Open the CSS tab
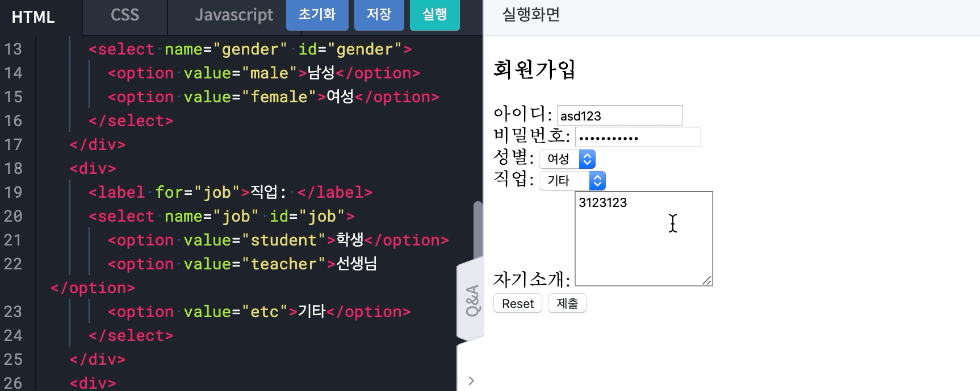 125,15
